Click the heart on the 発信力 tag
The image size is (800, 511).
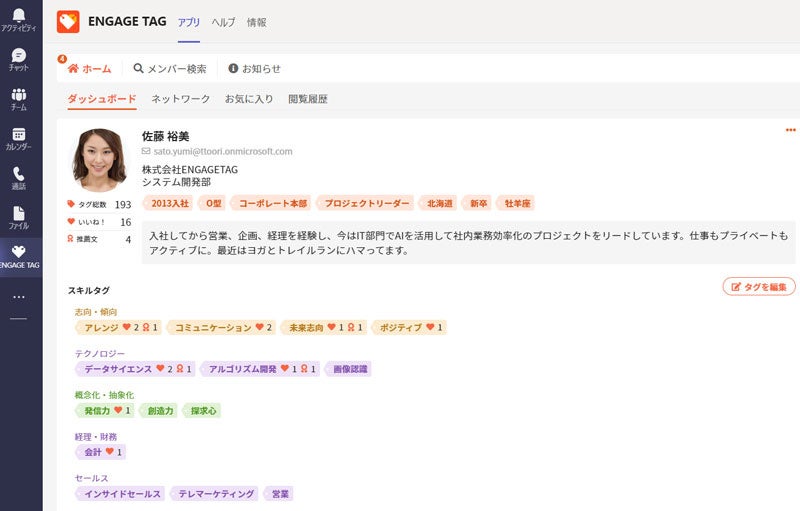tap(118, 410)
